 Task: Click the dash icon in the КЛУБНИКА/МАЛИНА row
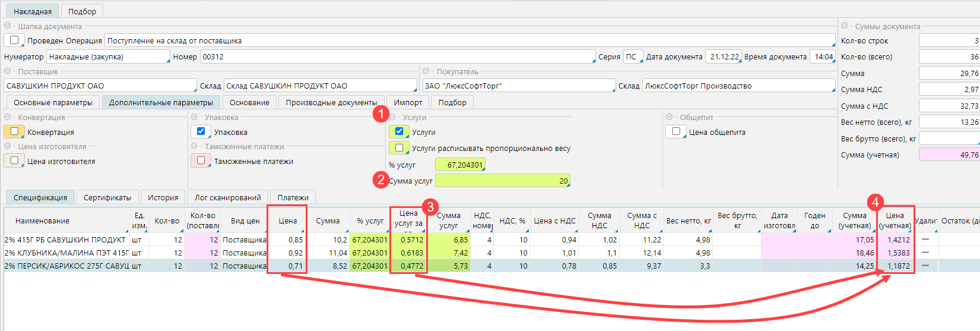(x=925, y=253)
